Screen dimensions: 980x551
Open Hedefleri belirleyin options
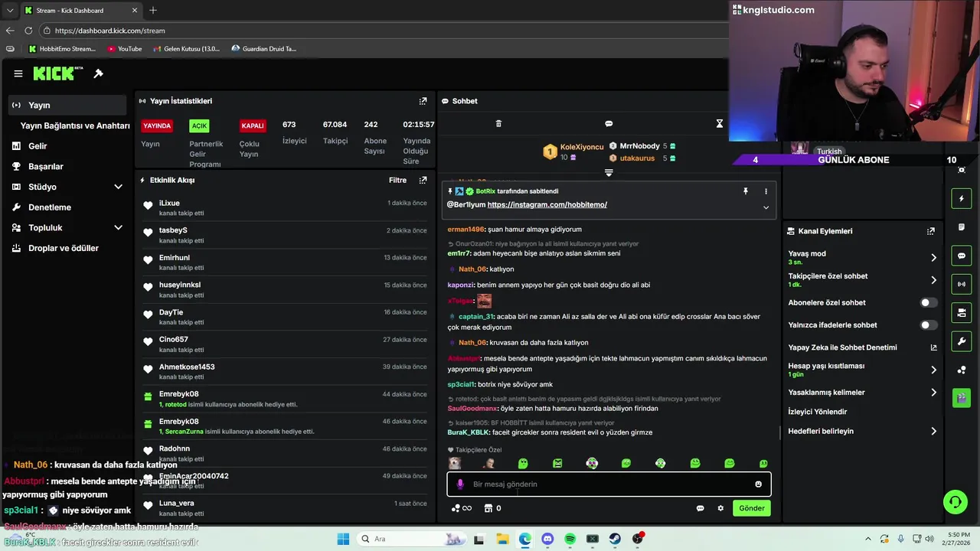tap(862, 432)
